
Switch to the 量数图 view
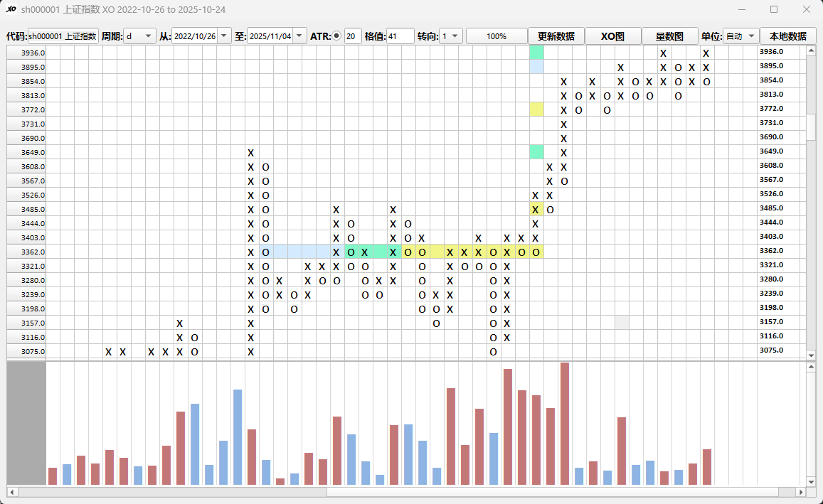coord(669,36)
